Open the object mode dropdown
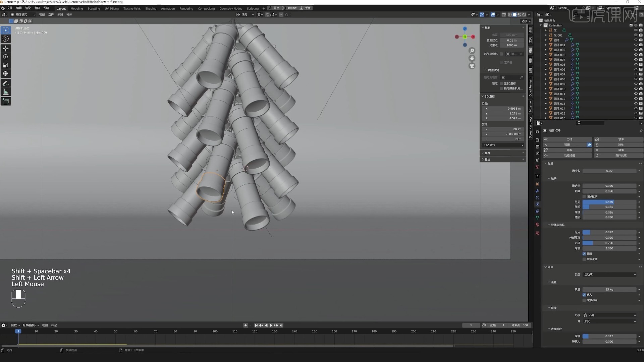Viewport: 644px width, 362px height. 23,15
